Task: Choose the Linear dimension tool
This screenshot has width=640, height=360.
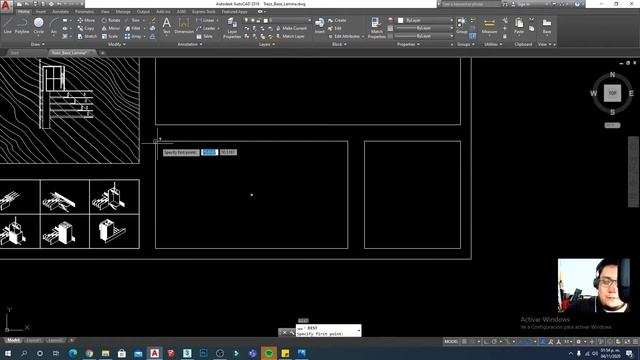Action: (205, 20)
